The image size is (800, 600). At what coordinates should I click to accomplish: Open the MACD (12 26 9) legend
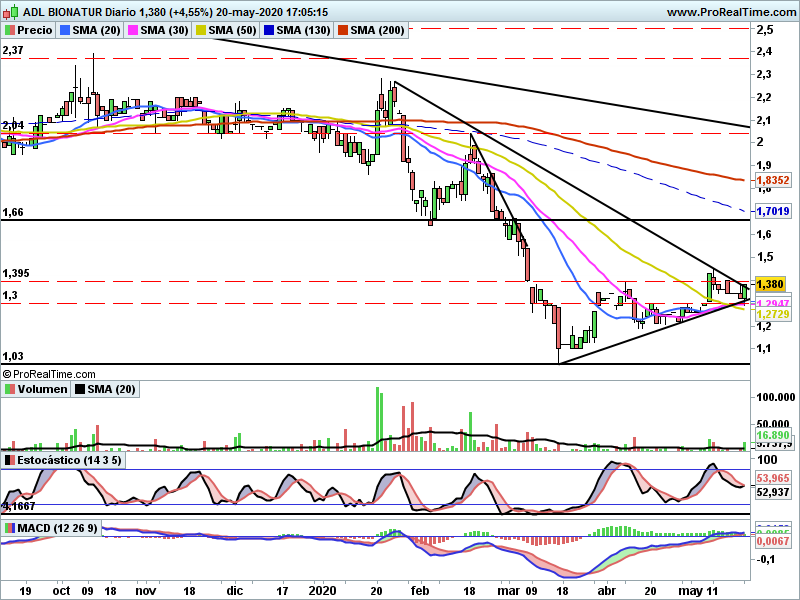click(x=51, y=528)
